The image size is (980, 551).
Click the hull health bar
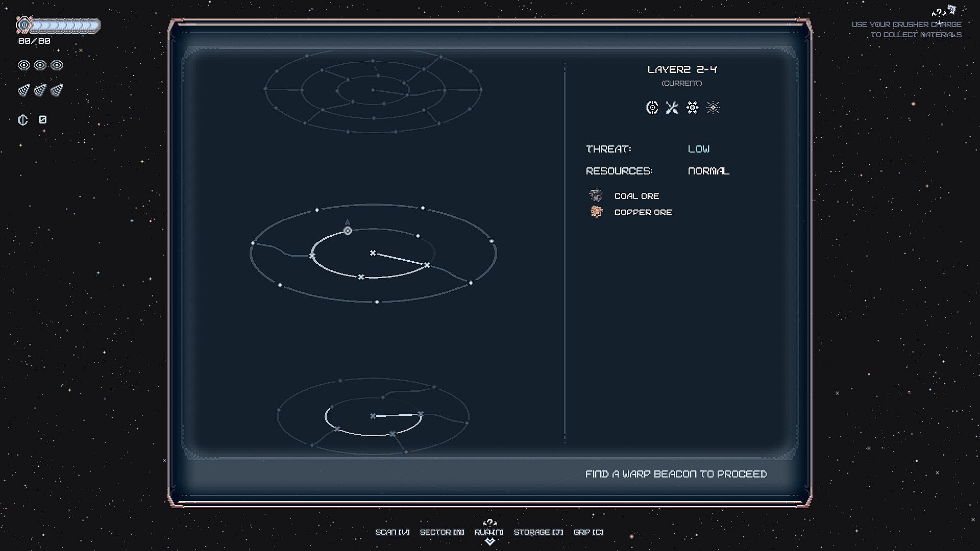tap(64, 25)
